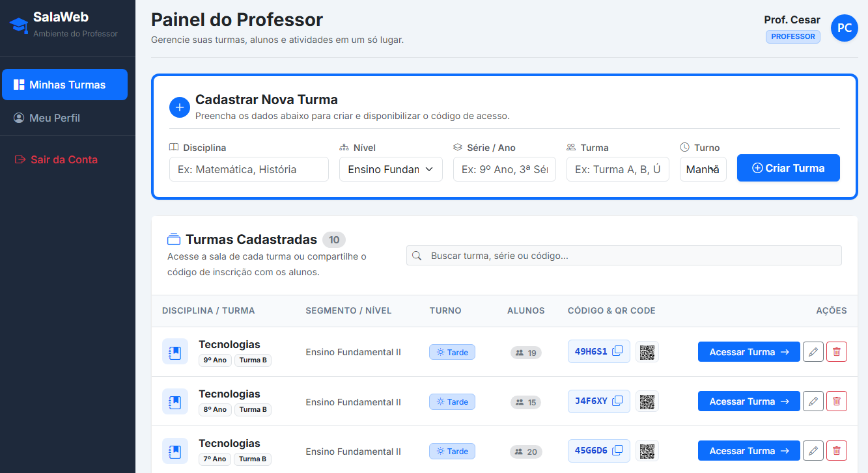Click the PC profile avatar

pos(845,28)
